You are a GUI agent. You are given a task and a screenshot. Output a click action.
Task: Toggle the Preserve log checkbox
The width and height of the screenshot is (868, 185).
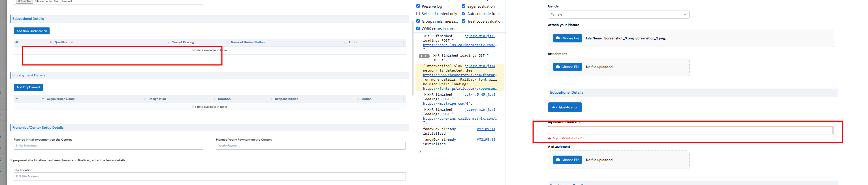pyautogui.click(x=418, y=6)
